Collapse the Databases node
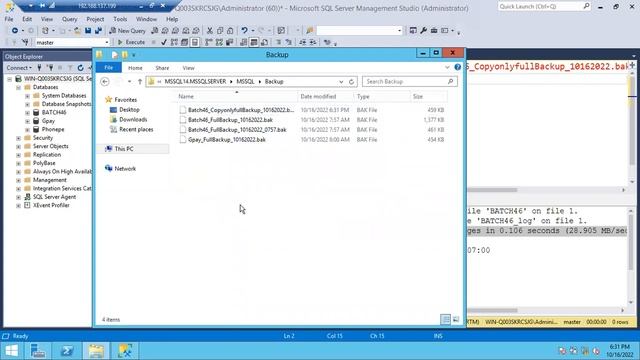 click(18, 87)
